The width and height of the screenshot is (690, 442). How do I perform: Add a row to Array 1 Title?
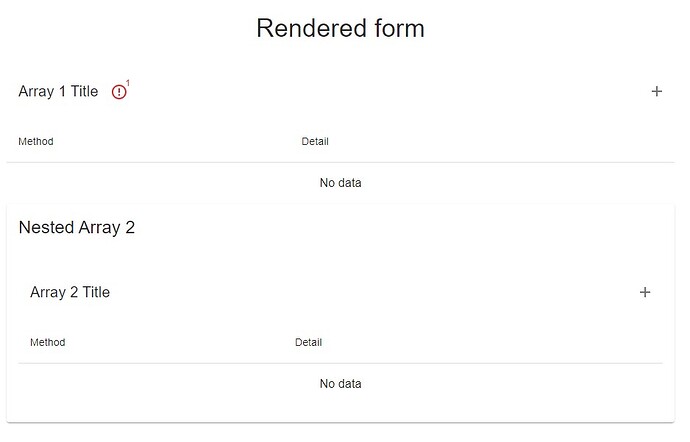[657, 91]
